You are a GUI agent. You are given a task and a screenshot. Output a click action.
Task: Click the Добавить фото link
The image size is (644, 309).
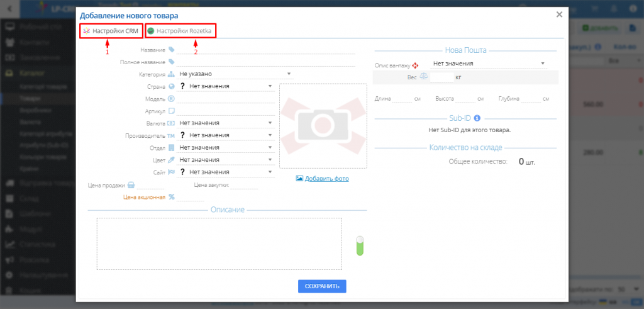pyautogui.click(x=326, y=179)
